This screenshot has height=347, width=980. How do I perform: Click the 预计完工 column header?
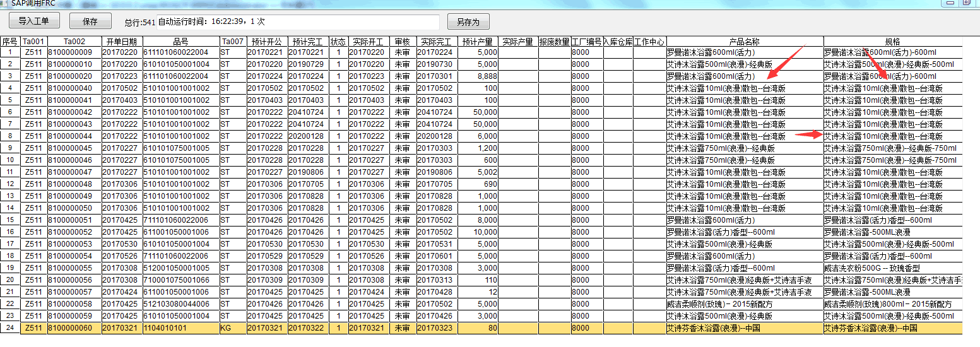point(307,42)
